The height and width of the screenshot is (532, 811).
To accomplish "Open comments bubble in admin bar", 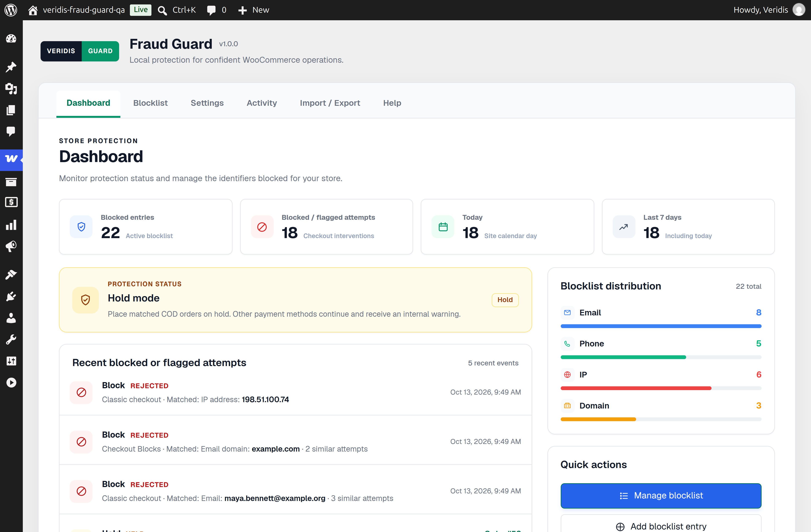I will tap(211, 10).
